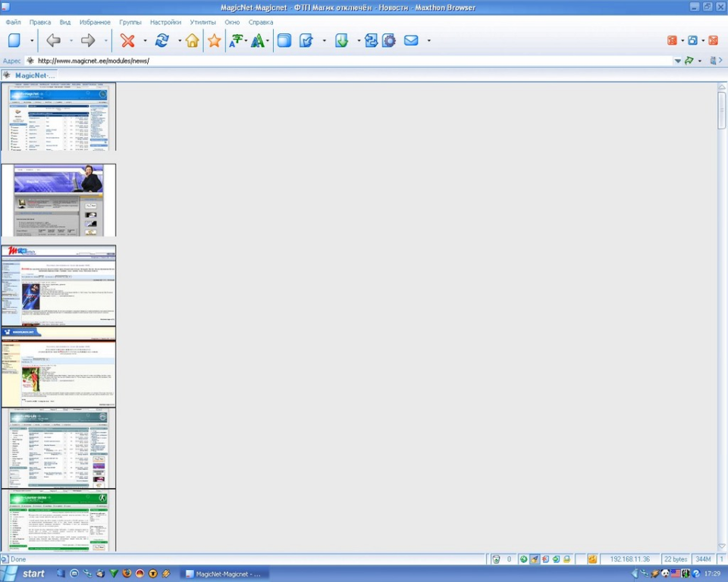This screenshot has height=582, width=728.
Task: Expand the address bar URL history dropdown
Action: click(x=677, y=61)
